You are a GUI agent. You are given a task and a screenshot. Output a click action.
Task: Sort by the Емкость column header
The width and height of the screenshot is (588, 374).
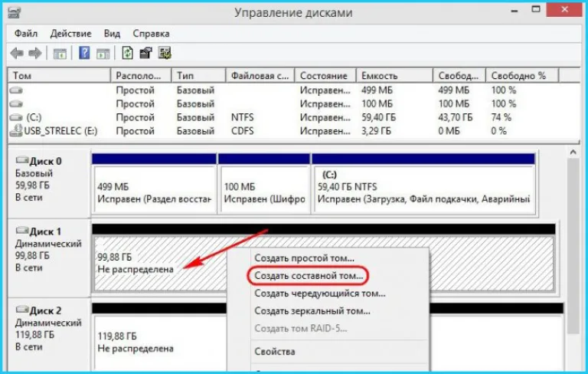click(x=394, y=75)
